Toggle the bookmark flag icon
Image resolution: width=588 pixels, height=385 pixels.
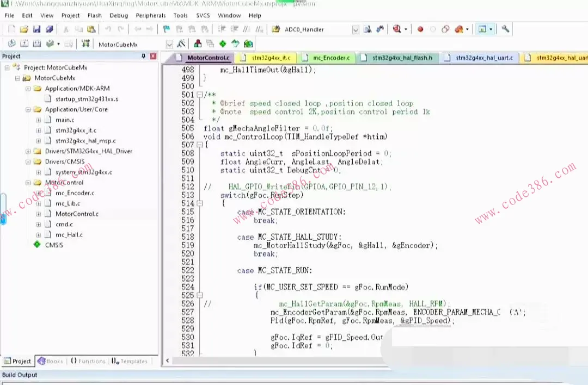coord(167,29)
